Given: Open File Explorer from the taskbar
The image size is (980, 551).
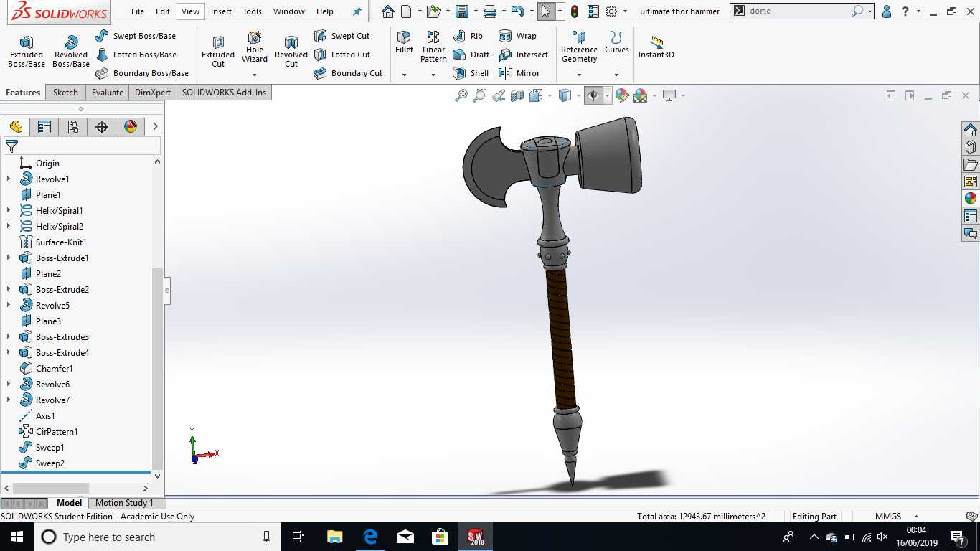Looking at the screenshot, I should [x=335, y=537].
